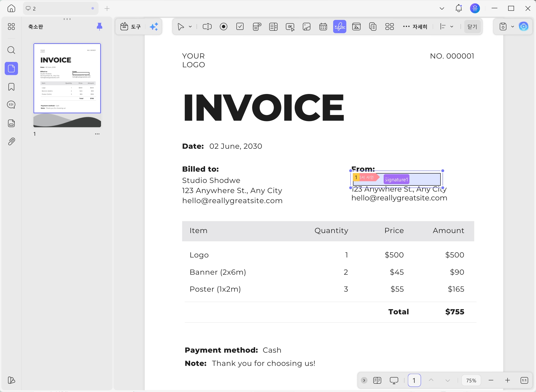Viewport: 536px width, 392px height.
Task: Click the align left icon
Action: coord(443,27)
